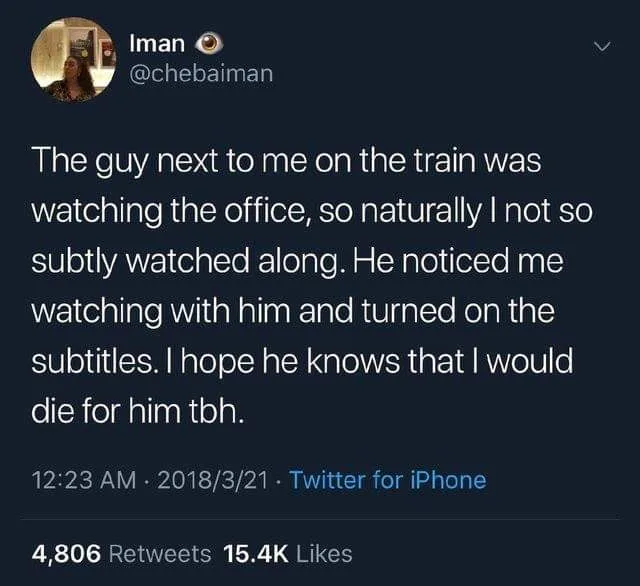Open Iman's profile picture
The width and height of the screenshot is (640, 586).
point(74,60)
